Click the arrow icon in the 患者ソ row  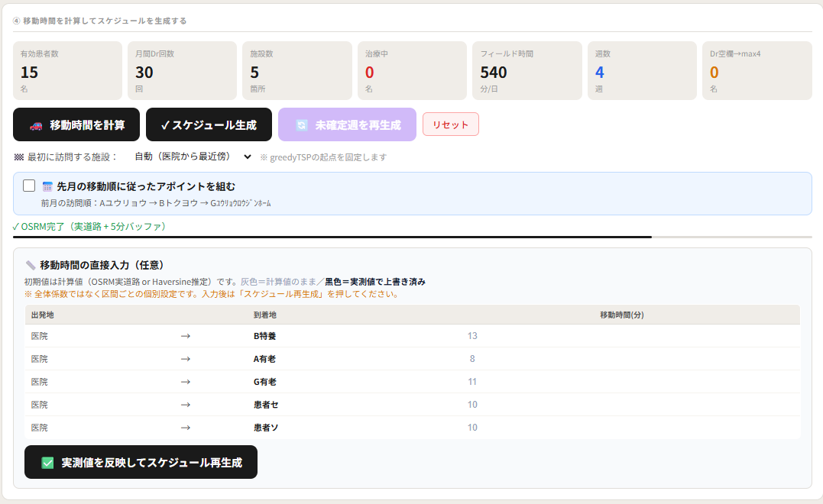click(185, 428)
